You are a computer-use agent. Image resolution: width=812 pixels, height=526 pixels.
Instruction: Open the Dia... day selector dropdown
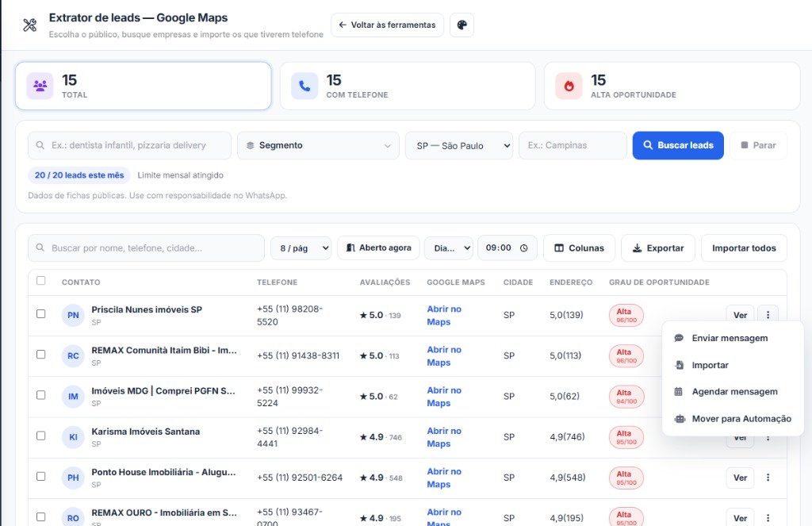(x=449, y=248)
